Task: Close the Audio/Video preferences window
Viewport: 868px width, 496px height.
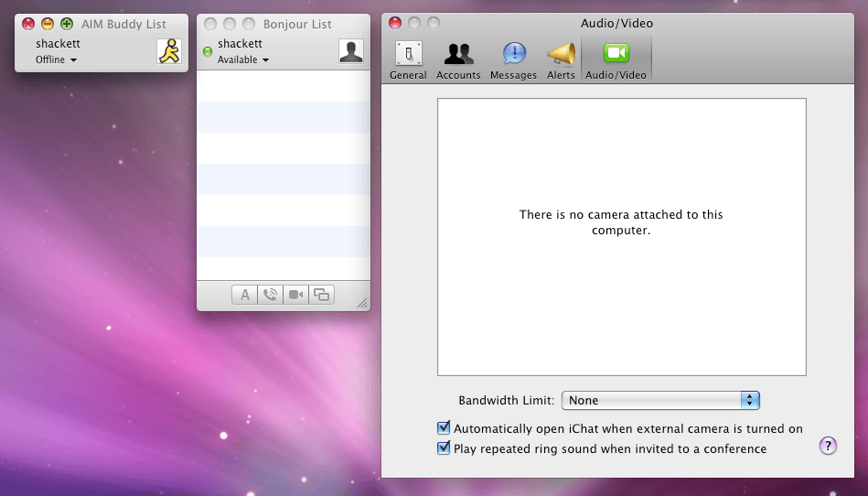Action: [x=395, y=23]
